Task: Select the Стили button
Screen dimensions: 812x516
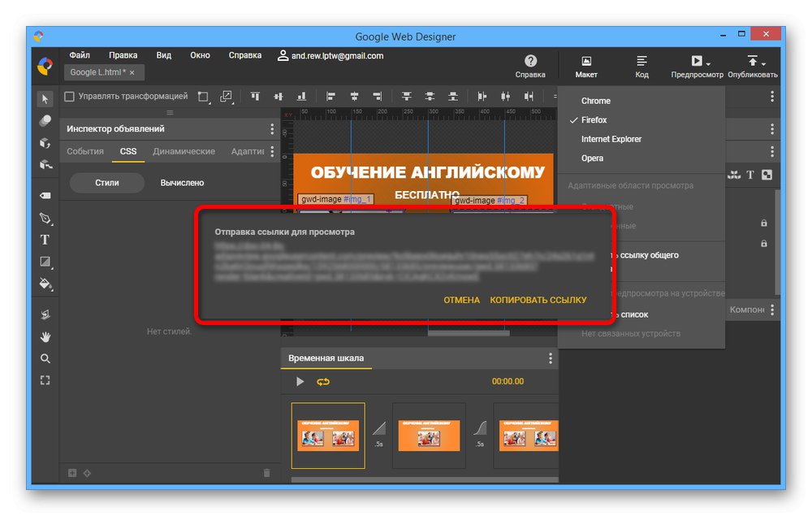Action: [x=106, y=182]
